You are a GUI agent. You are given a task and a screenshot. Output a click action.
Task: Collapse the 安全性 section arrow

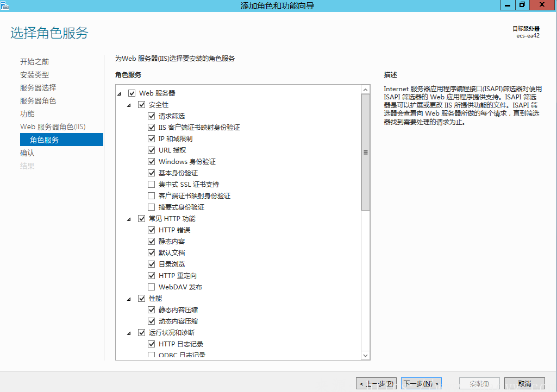[x=129, y=105]
